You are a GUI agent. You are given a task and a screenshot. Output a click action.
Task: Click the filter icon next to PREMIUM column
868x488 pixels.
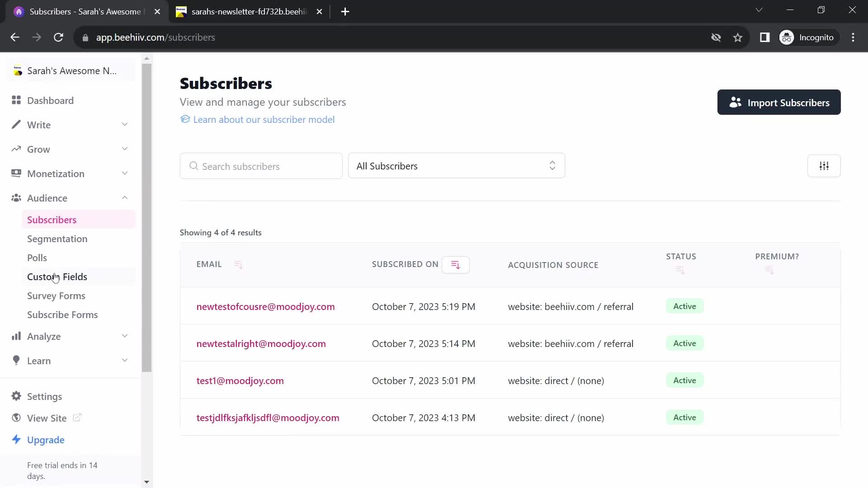tap(769, 271)
